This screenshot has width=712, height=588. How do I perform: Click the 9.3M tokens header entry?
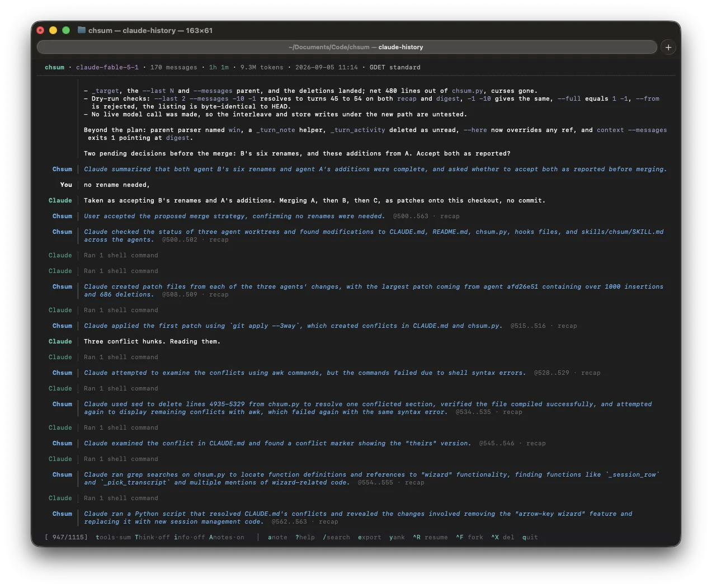[x=262, y=67]
